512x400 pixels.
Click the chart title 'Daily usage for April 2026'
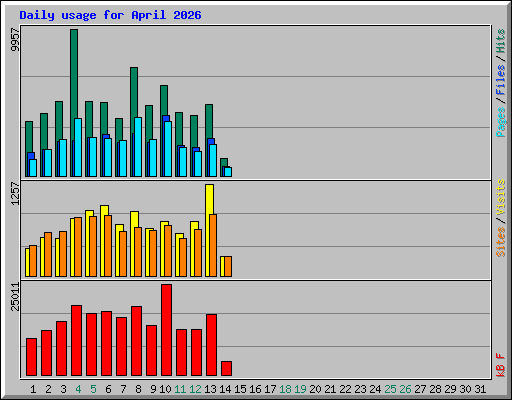click(x=110, y=15)
